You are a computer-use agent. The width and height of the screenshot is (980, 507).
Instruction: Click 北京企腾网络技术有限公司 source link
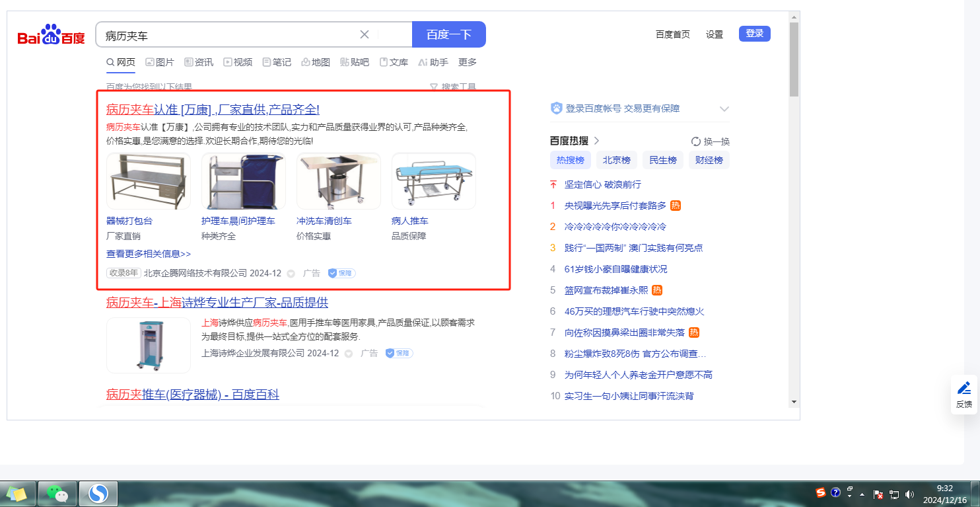[195, 273]
